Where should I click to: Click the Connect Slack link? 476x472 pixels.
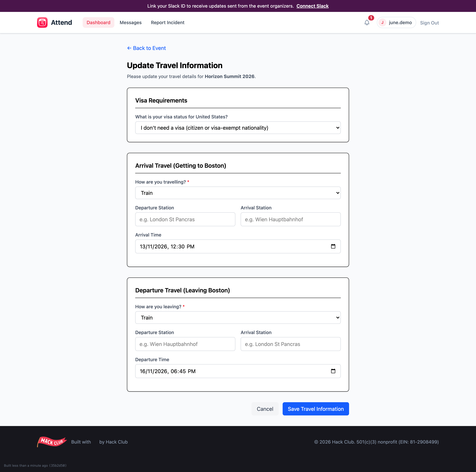[312, 6]
